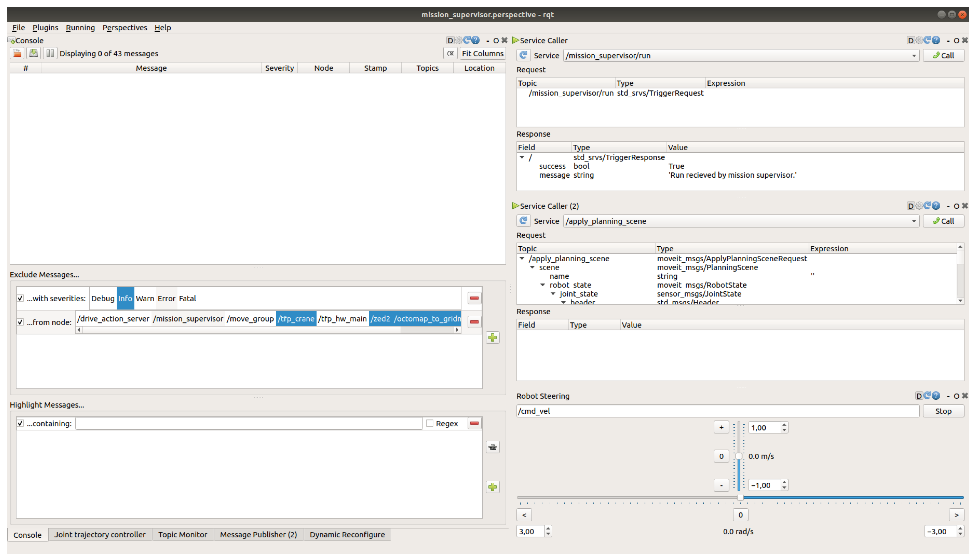Add a new exclude filter with plus
This screenshot has height=560, width=976.
(492, 338)
